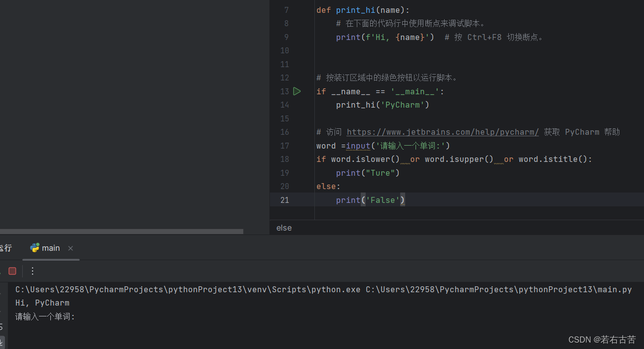
Task: Click word.islower() in the if condition
Action: coord(366,159)
